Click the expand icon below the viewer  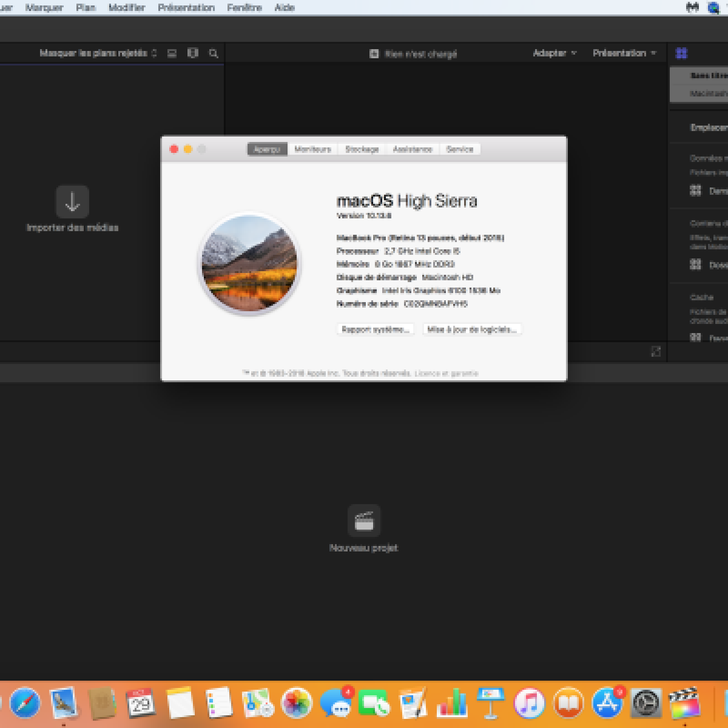point(656,351)
